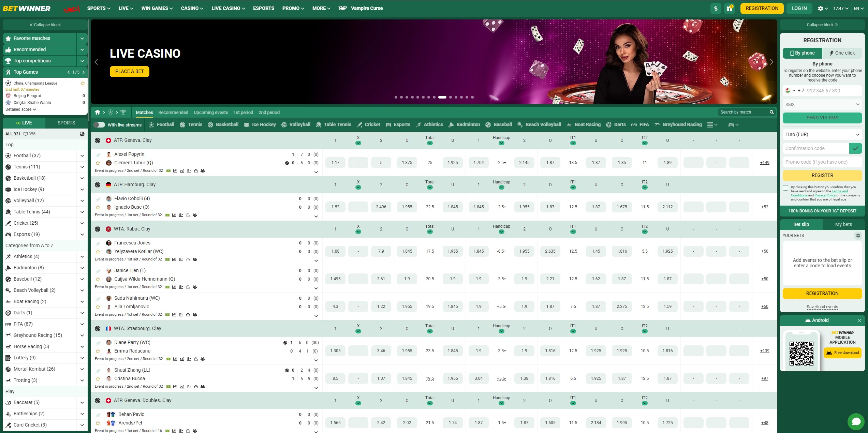Viewport: 868px width, 433px height.
Task: Open the country code flag dropdown
Action: point(790,91)
